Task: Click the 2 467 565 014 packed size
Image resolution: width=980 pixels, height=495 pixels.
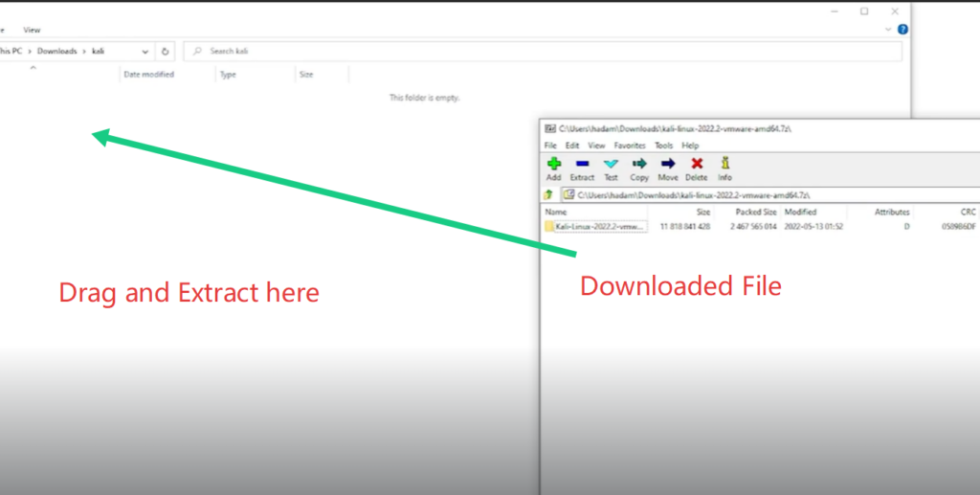Action: point(753,226)
